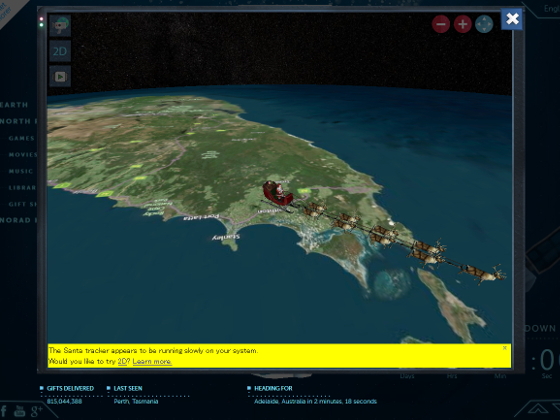Select MUSIC in the side menu

pos(21,171)
